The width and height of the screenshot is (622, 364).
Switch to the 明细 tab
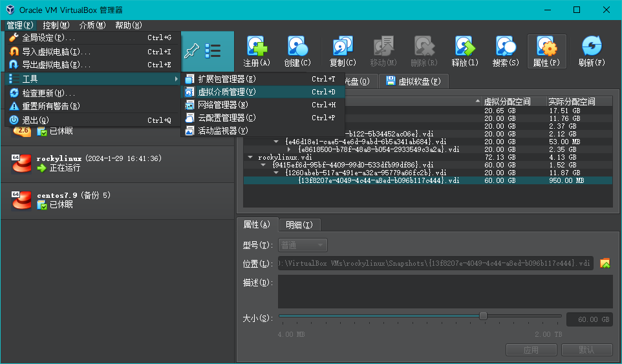[x=299, y=225]
